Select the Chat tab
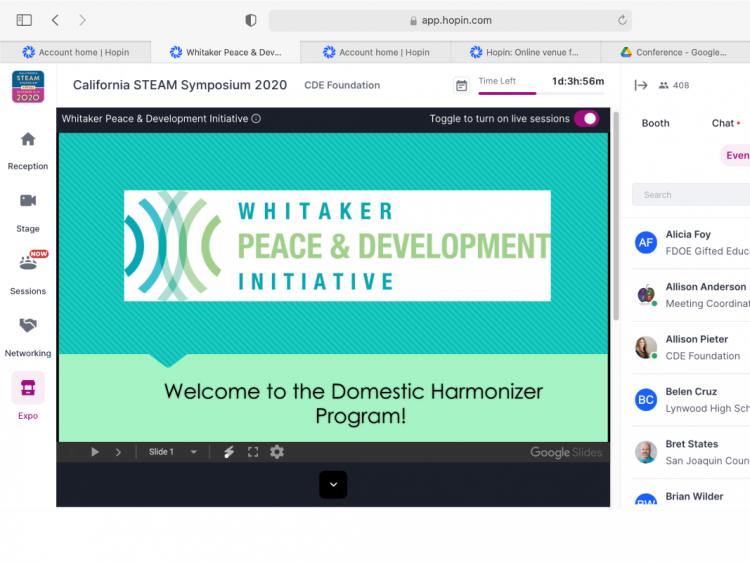Viewport: 750px width, 562px height. [x=722, y=123]
